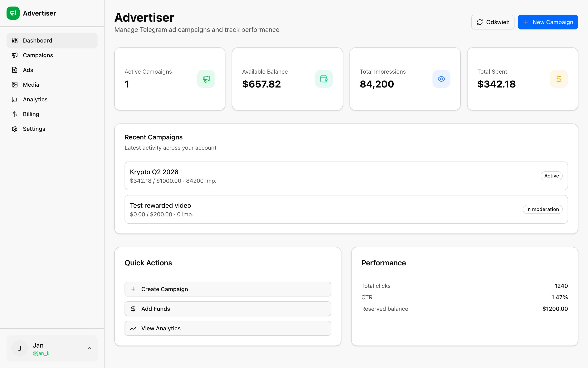Viewport: 588px width, 368px height.
Task: Click the CTR value 1.47%
Action: (560, 297)
